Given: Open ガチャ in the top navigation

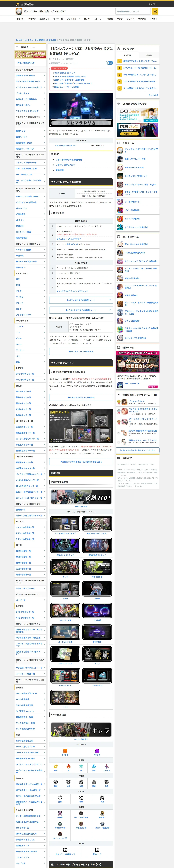Looking at the screenshot, I should pos(87,19).
